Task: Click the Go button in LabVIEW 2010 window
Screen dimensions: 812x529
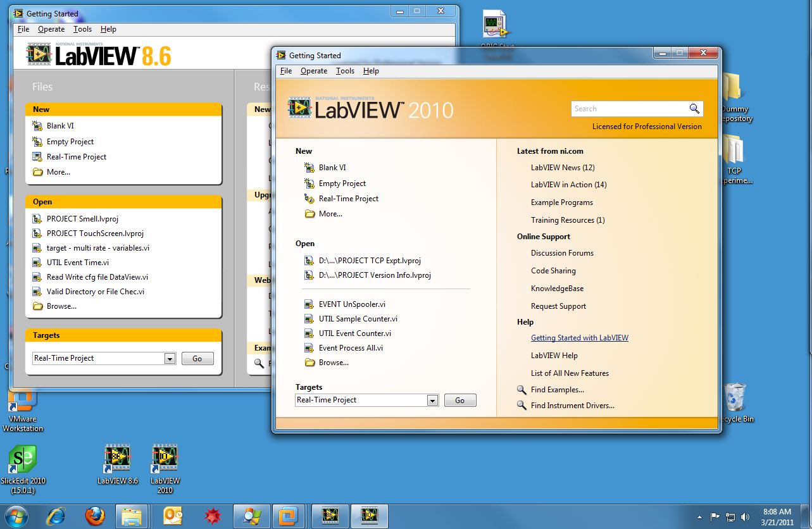Action: coord(460,401)
